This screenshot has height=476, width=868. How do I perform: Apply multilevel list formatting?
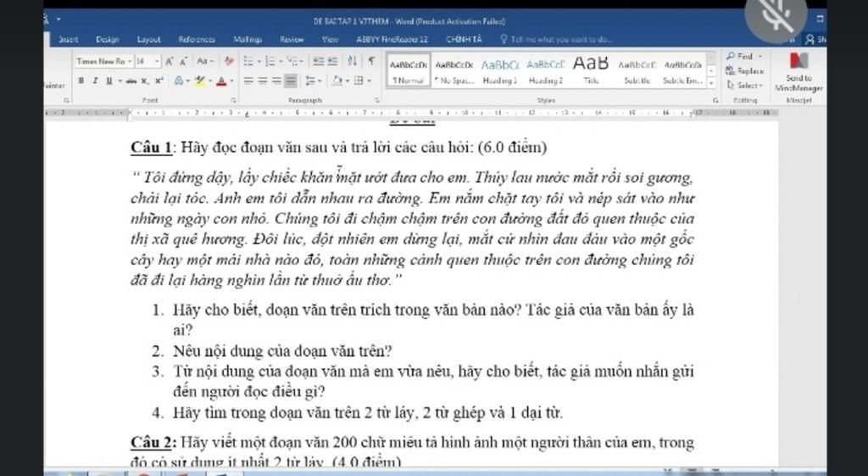click(x=294, y=61)
